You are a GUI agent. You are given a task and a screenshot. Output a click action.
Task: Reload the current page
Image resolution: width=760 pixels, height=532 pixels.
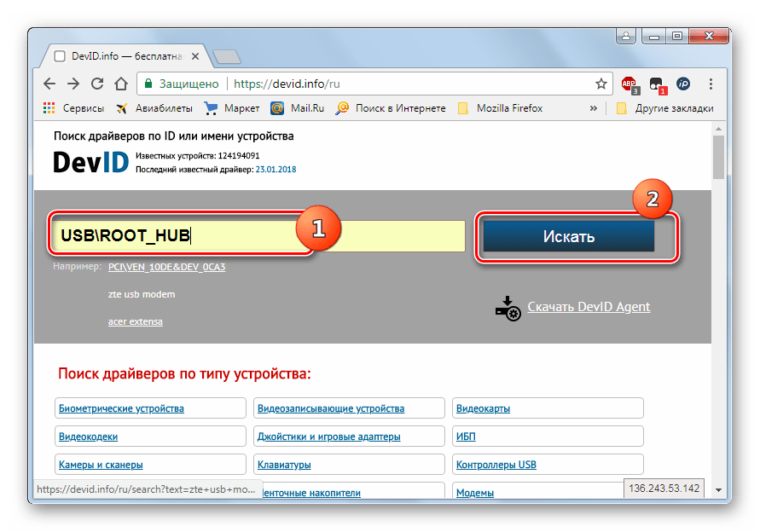pos(97,84)
